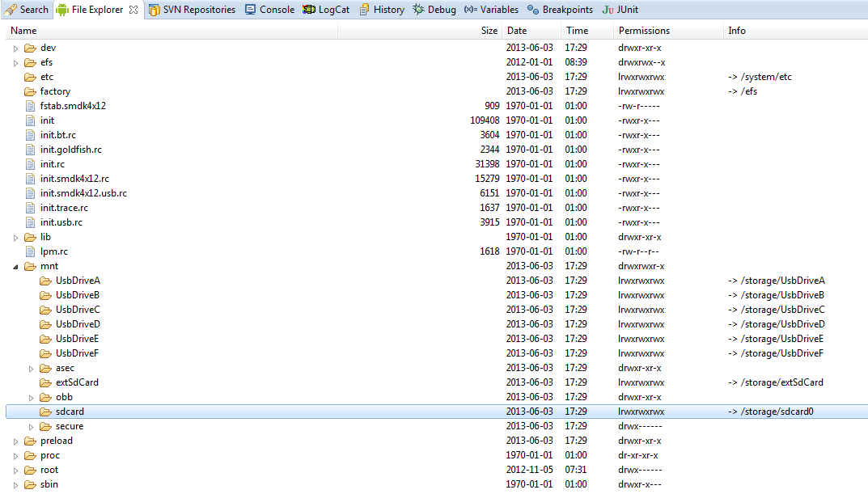This screenshot has height=494, width=868.
Task: Click the etc folder icon
Action: click(x=30, y=77)
